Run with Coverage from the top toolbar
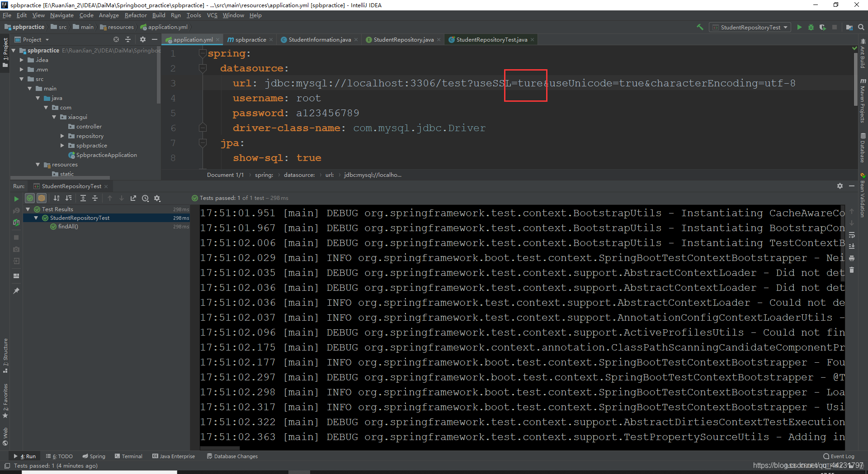868x474 pixels. click(x=823, y=27)
